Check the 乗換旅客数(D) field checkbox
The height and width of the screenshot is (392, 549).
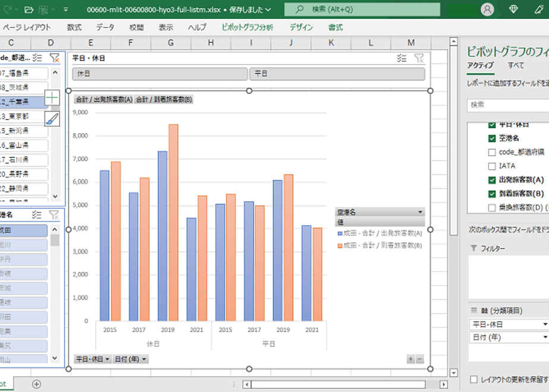(492, 207)
